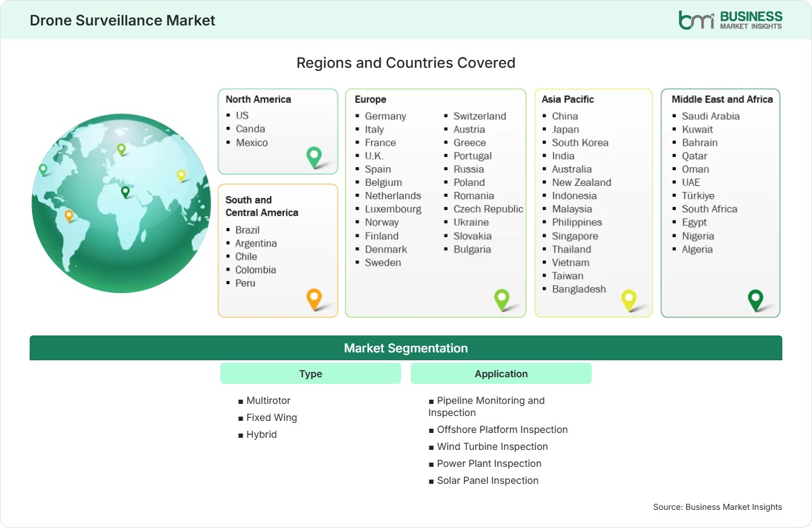Select the Application segmentation header
Screen dimensions: 812x528
click(501, 374)
